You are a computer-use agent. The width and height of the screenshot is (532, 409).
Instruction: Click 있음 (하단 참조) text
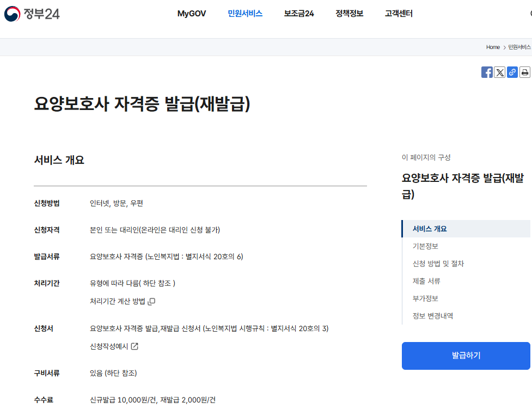click(x=113, y=374)
